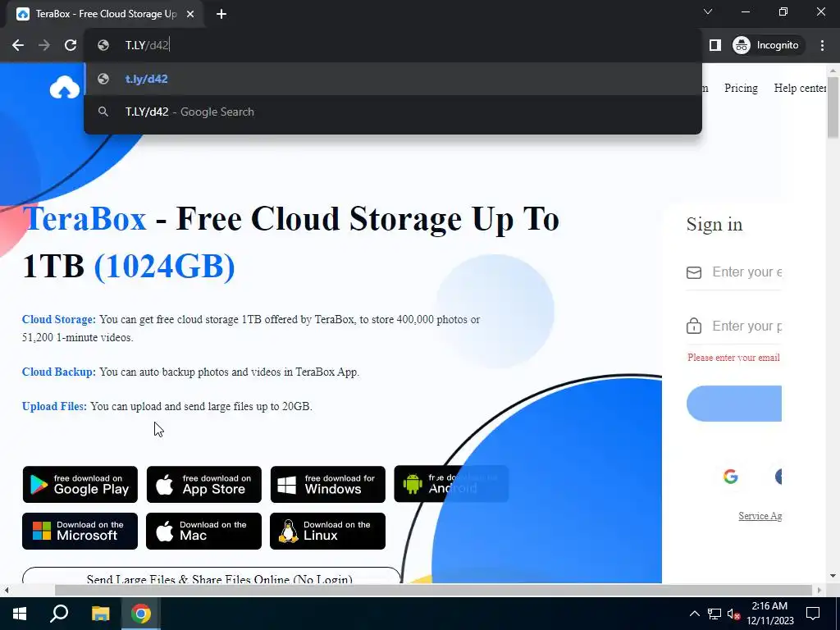Open the Pricing page link
840x630 pixels.
[x=741, y=88]
